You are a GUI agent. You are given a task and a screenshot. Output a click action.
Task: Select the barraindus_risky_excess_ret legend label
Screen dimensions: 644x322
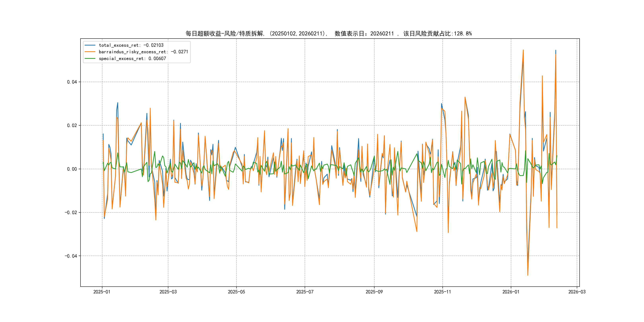(143, 52)
